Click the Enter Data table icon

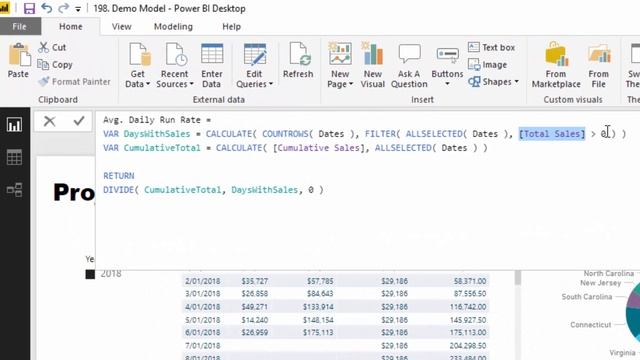click(x=212, y=53)
